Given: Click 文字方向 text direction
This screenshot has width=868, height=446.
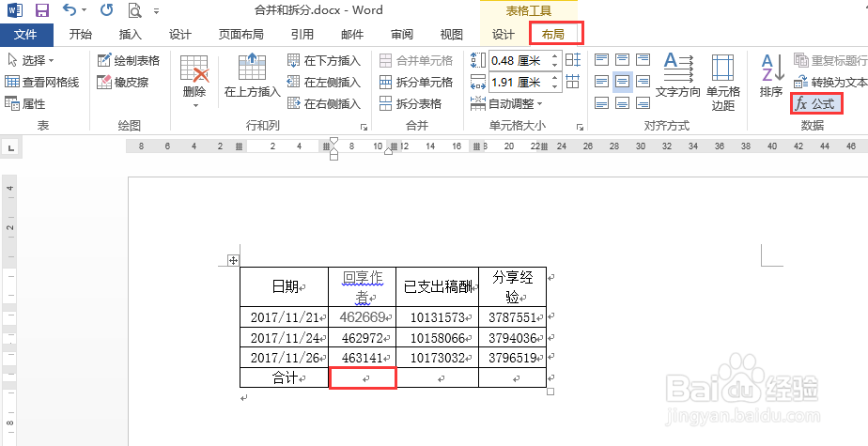Looking at the screenshot, I should tap(678, 76).
